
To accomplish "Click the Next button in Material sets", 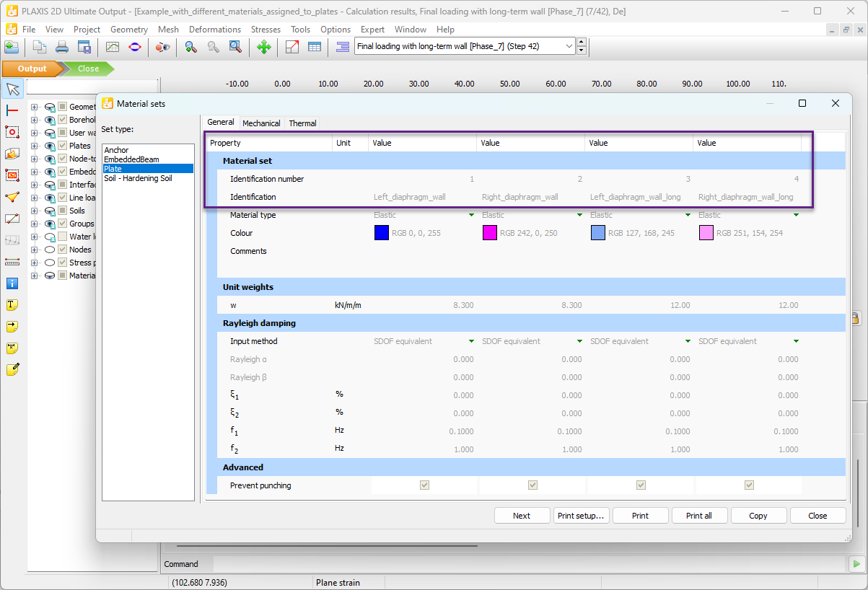I will (522, 515).
